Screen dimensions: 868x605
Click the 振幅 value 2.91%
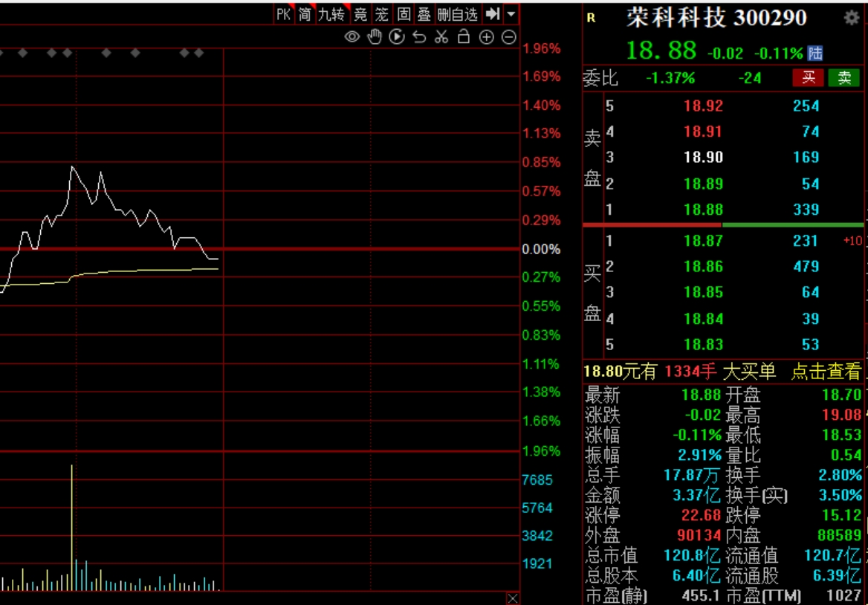pyautogui.click(x=700, y=455)
